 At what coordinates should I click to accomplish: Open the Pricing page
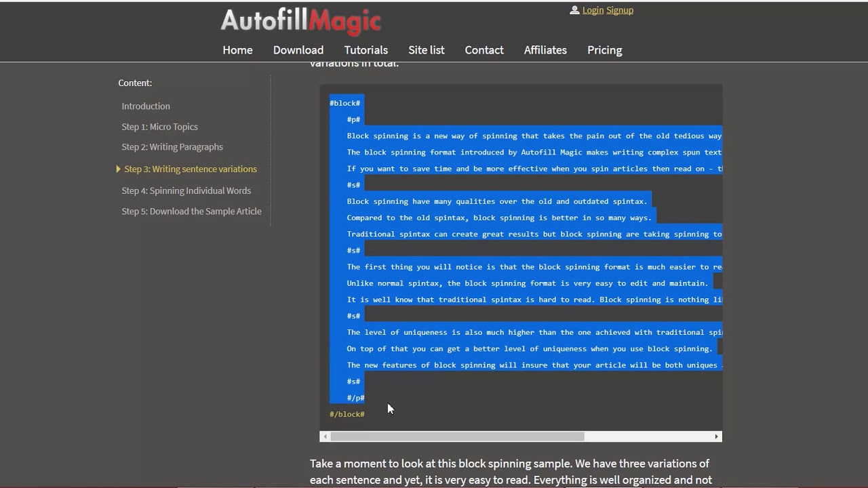pos(605,50)
